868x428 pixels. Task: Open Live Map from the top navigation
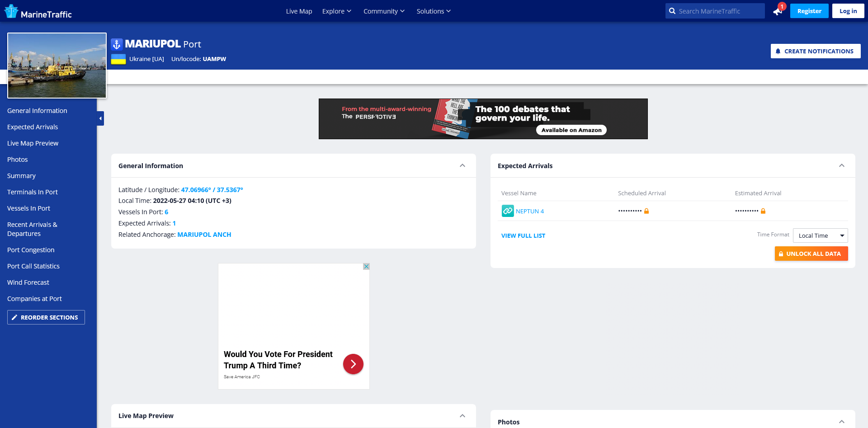pos(299,11)
